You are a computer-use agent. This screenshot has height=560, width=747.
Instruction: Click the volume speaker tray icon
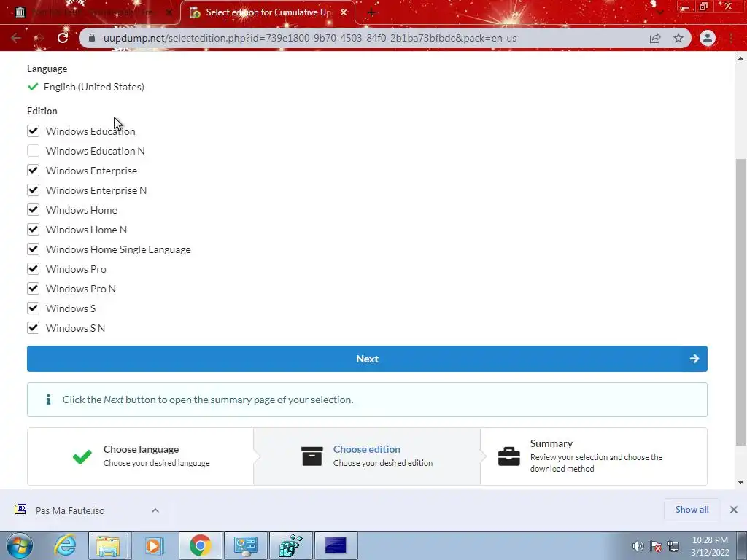(638, 546)
